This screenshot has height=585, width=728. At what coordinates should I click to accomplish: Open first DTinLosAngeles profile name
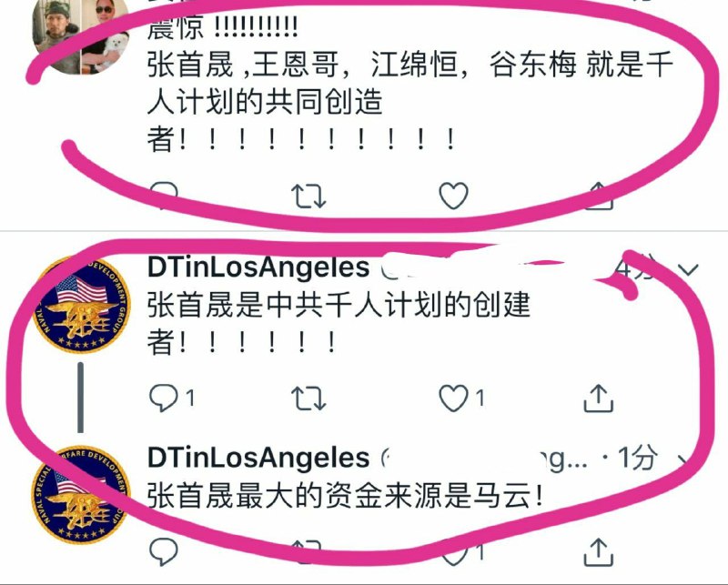pos(258,267)
